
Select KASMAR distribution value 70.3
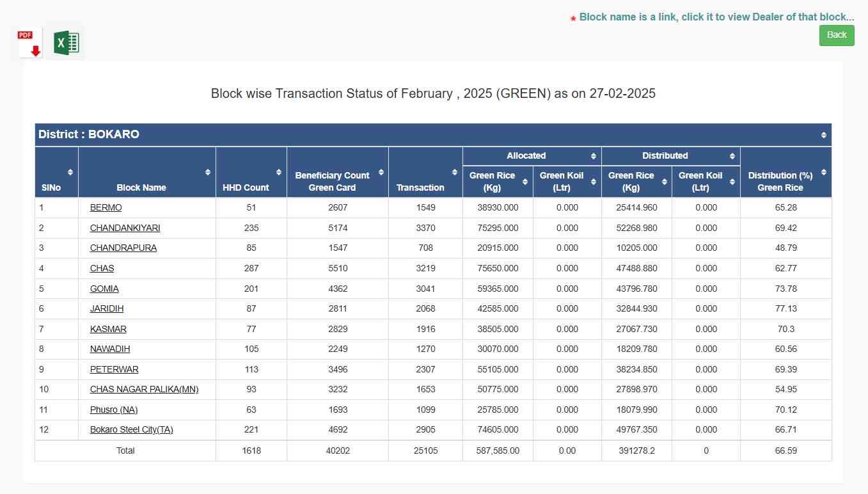(785, 329)
